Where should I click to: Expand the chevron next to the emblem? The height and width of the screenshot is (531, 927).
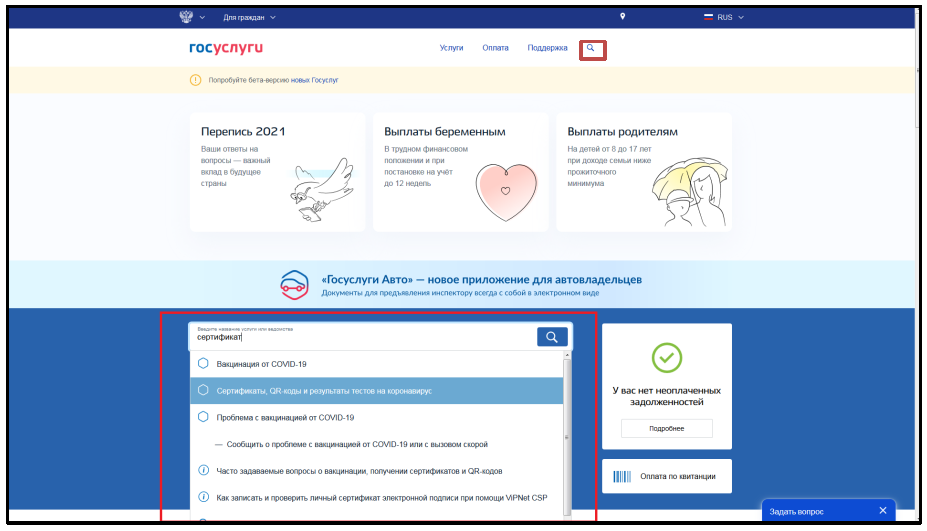[x=202, y=18]
